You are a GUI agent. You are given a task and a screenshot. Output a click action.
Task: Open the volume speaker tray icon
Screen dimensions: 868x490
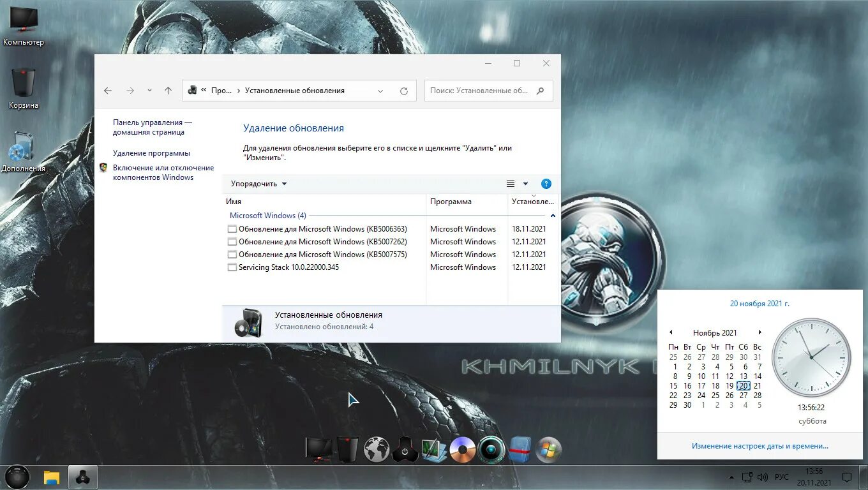[x=763, y=477]
